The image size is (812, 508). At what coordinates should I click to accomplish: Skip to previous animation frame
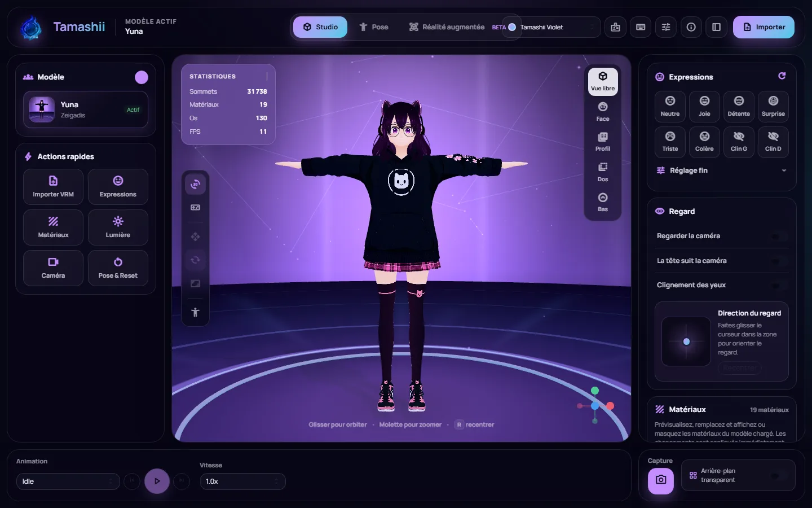click(x=132, y=481)
